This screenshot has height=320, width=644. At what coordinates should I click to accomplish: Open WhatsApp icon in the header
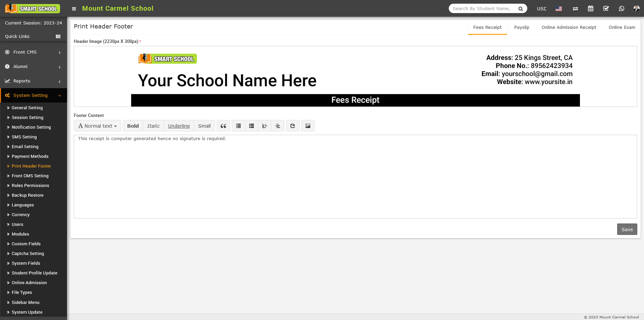pyautogui.click(x=622, y=9)
